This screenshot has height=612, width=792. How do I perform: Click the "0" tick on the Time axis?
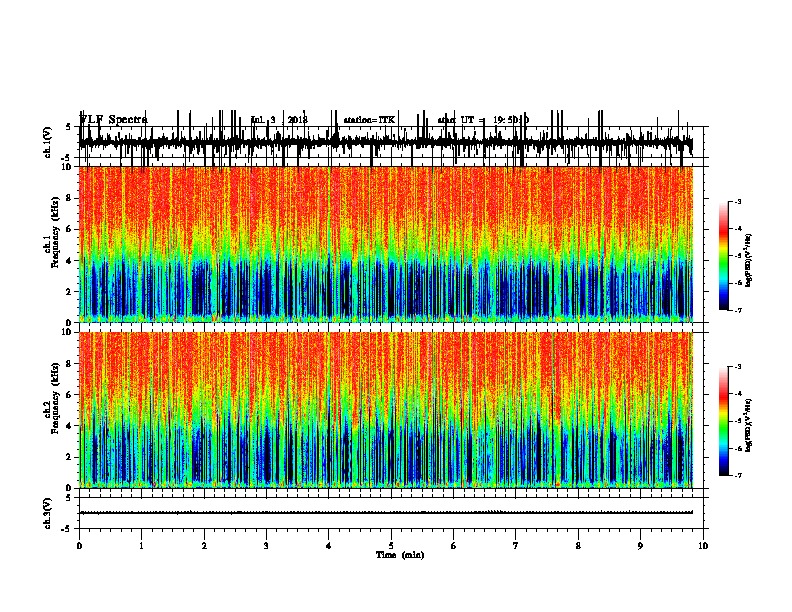(79, 545)
